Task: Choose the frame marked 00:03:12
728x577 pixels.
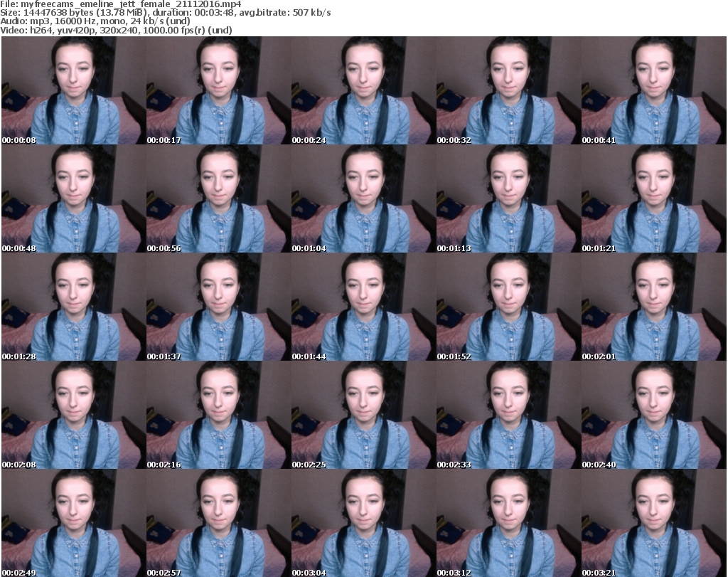Action: pyautogui.click(x=508, y=523)
